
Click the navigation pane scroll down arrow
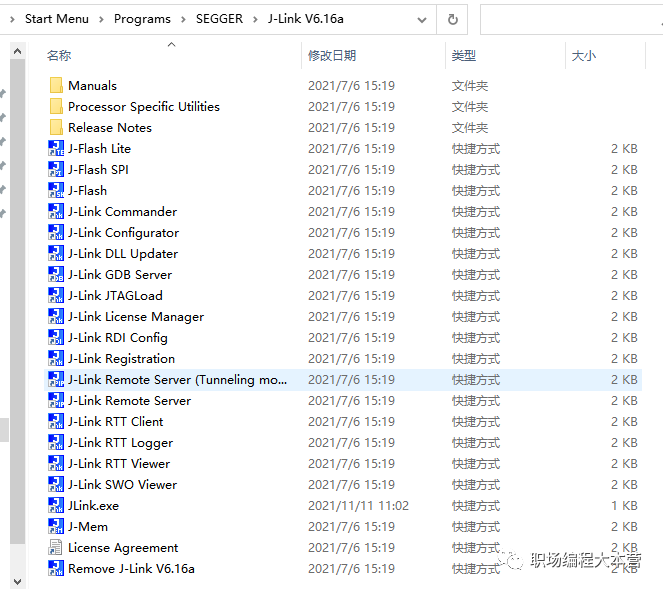click(17, 581)
